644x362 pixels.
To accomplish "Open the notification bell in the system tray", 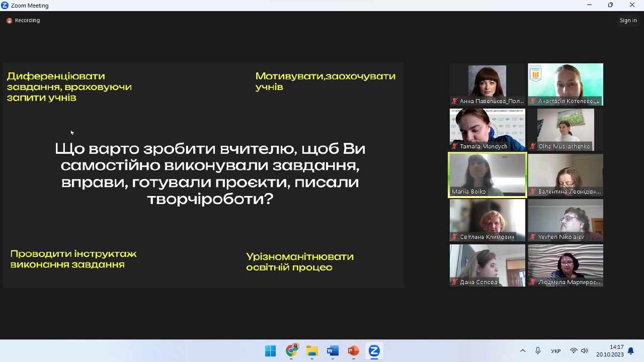I will point(630,351).
